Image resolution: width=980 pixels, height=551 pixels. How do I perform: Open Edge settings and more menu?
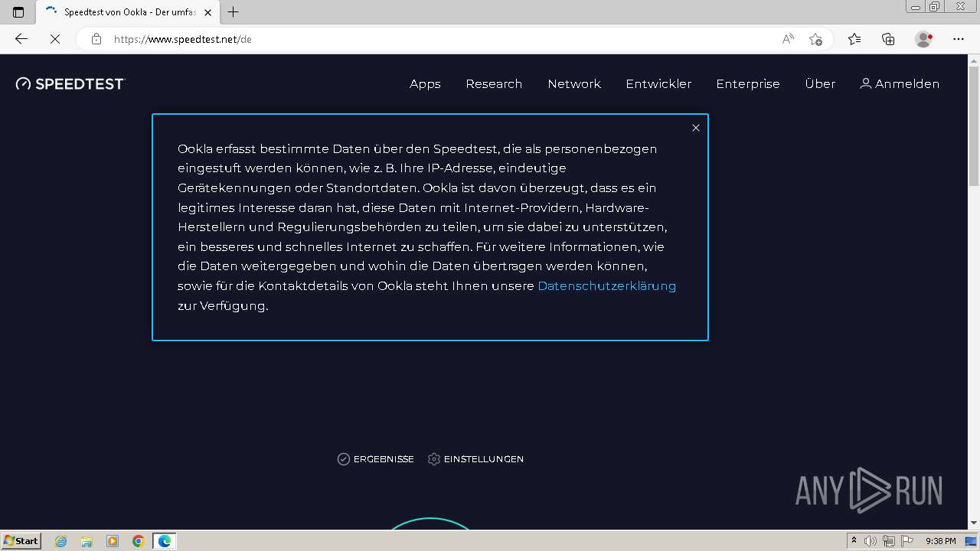(959, 39)
